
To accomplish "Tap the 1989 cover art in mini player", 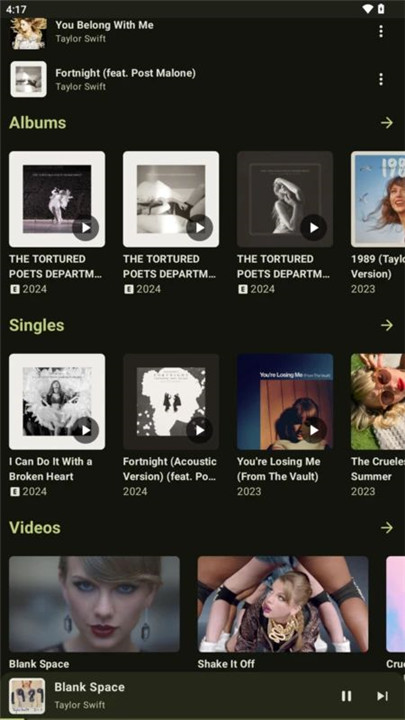I will click(x=28, y=696).
